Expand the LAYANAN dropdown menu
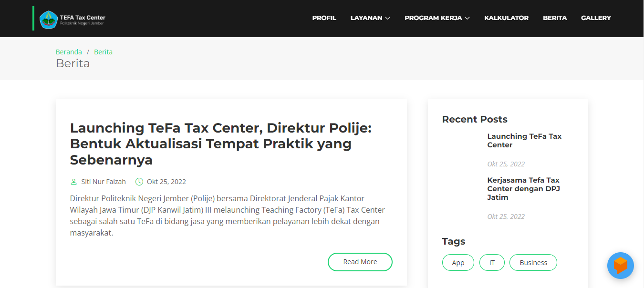 click(x=370, y=18)
